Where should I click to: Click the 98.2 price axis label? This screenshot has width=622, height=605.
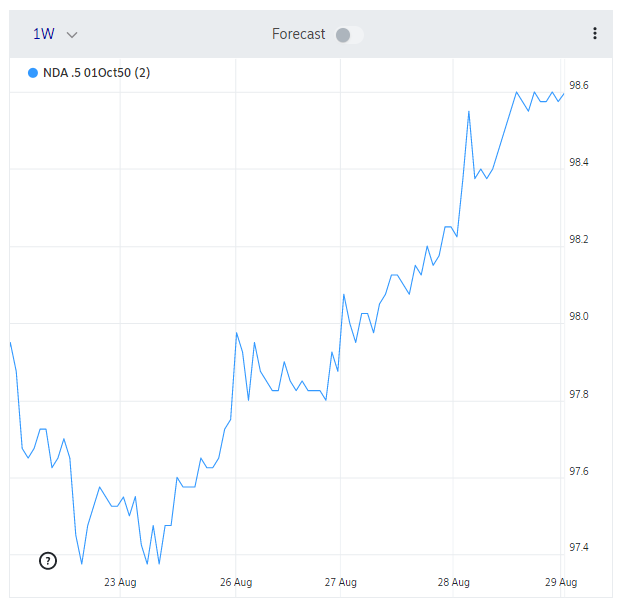pos(579,239)
